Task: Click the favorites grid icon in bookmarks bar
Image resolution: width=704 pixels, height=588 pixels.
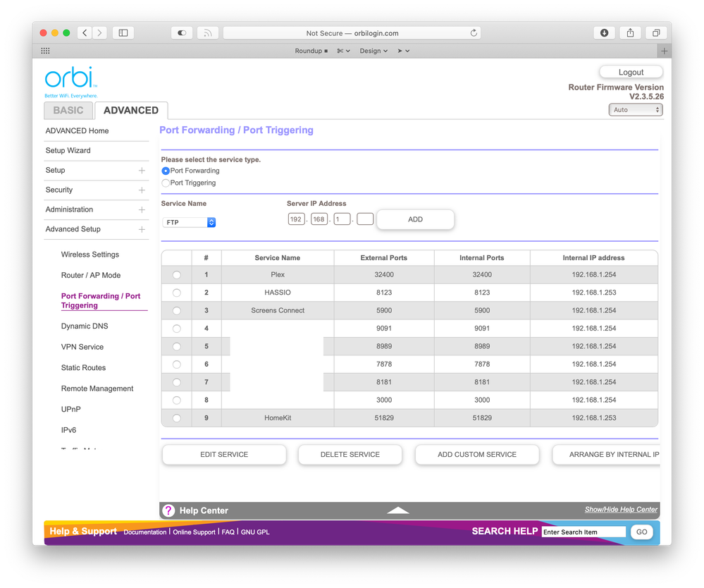Action: coord(45,50)
